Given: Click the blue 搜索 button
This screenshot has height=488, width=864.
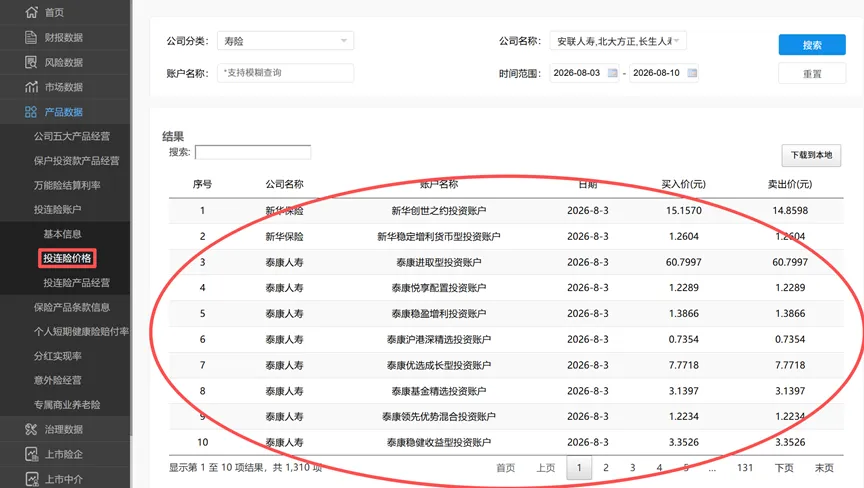Looking at the screenshot, I should (x=812, y=45).
